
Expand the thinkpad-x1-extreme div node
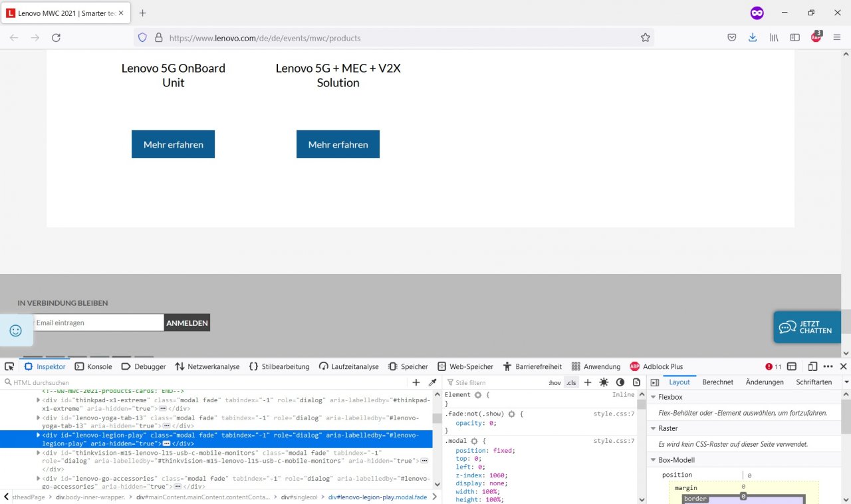click(x=39, y=400)
